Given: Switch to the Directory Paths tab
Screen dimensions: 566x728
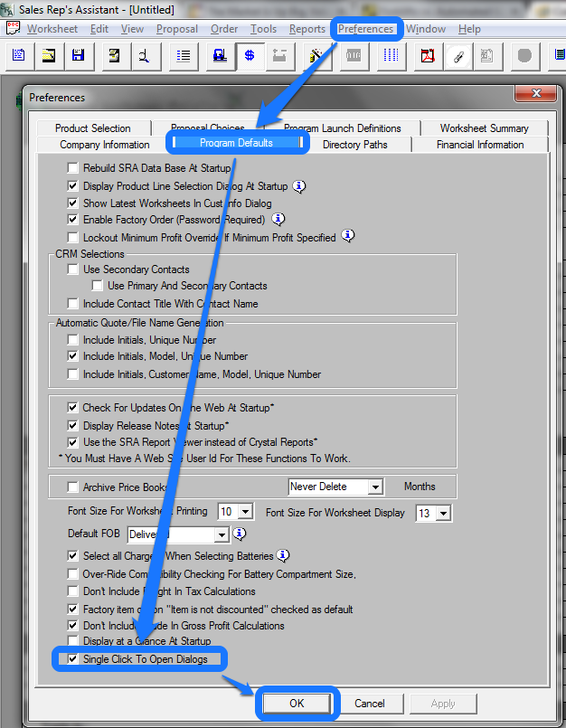Looking at the screenshot, I should [355, 145].
